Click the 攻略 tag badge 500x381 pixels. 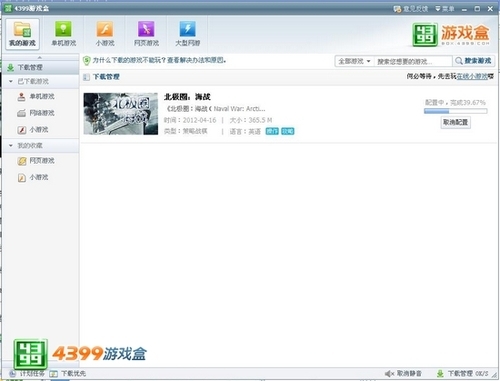(x=288, y=131)
